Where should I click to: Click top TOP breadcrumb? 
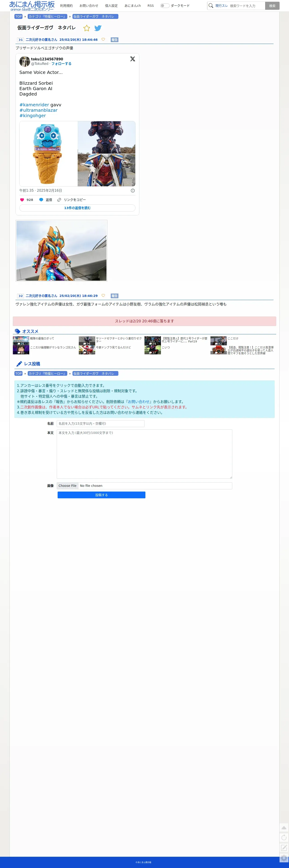pos(18,16)
